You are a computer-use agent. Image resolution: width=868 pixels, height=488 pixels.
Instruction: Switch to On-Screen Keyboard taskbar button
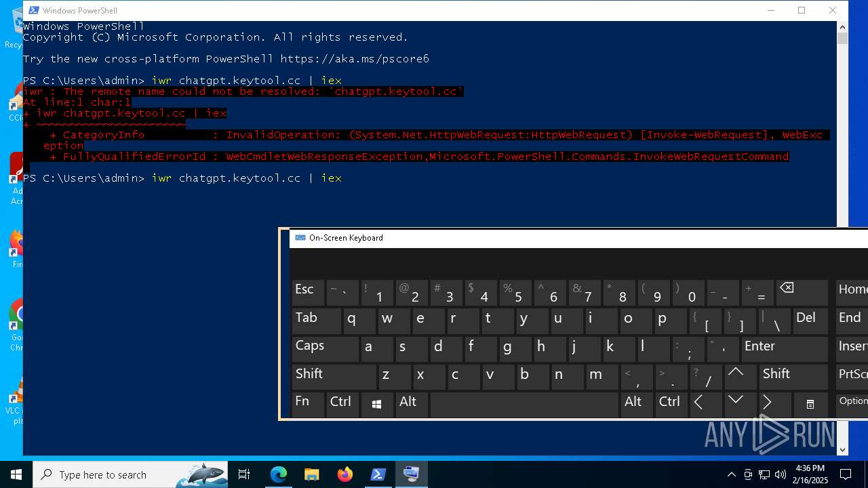click(x=412, y=474)
